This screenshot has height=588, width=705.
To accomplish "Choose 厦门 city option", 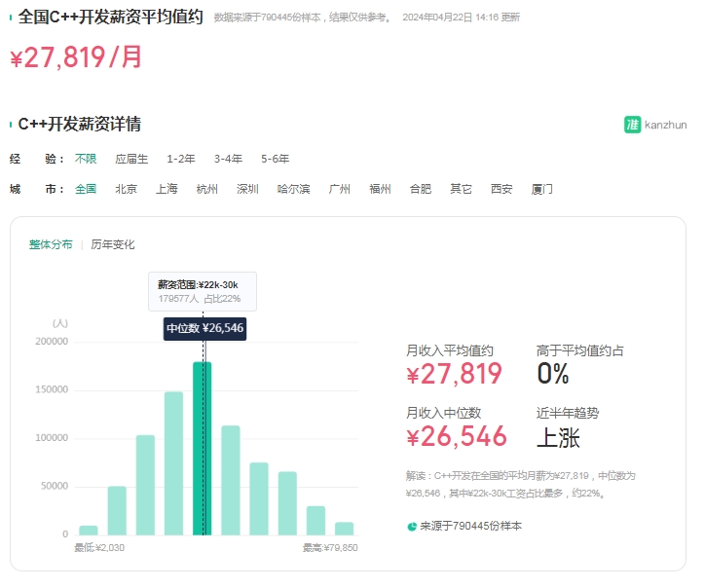I will 541,189.
